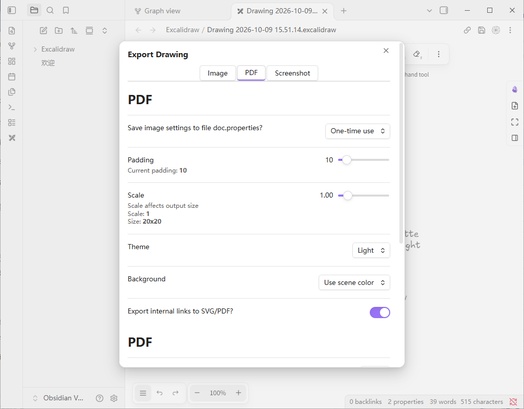Open the Obsidian vault switcher
524x409 pixels.
(58, 398)
